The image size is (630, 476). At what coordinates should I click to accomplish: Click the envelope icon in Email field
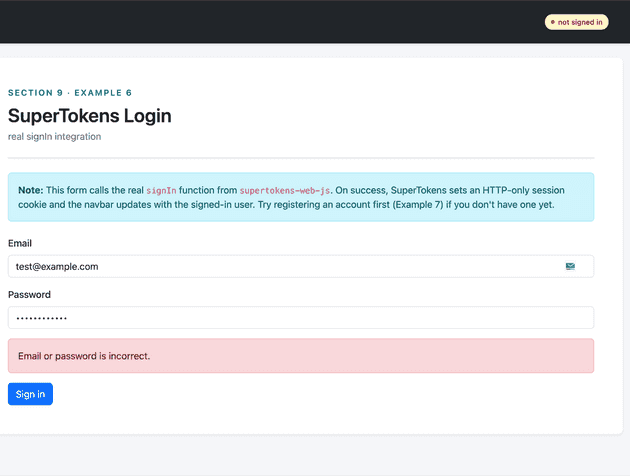(x=570, y=266)
